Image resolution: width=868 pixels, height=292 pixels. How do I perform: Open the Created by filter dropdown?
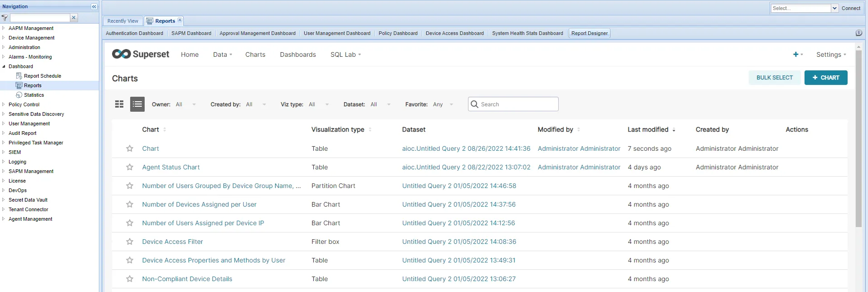pos(256,104)
